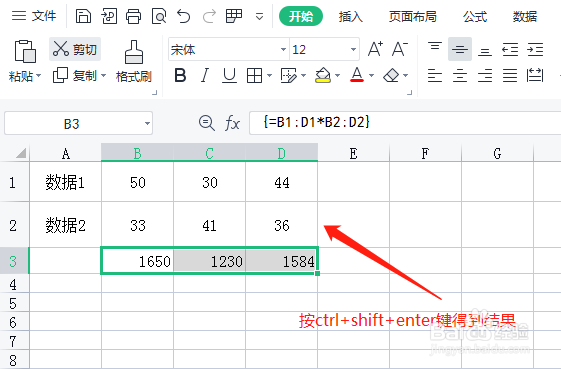Screen dimensions: 561x369
Task: Open font settings dialog launcher
Action: [x=410, y=93]
